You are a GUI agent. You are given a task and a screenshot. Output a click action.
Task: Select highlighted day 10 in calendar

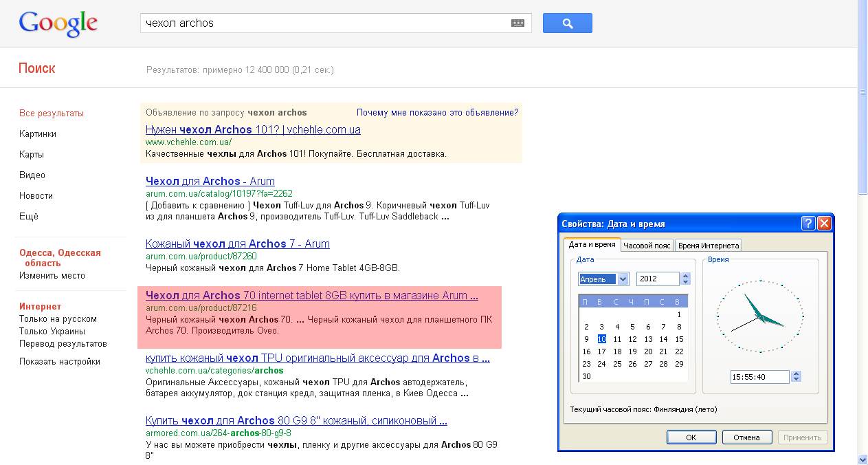(601, 339)
